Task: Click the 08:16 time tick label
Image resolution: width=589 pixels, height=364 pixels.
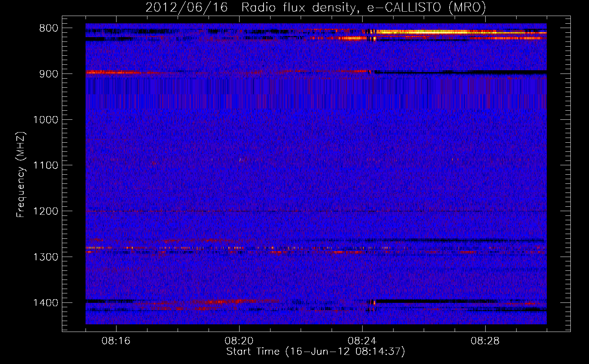Action: click(x=116, y=341)
